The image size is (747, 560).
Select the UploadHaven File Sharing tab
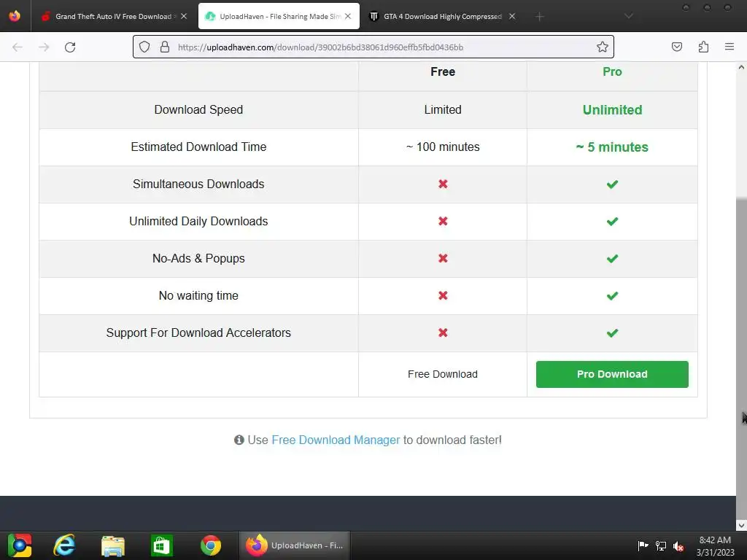(279, 16)
